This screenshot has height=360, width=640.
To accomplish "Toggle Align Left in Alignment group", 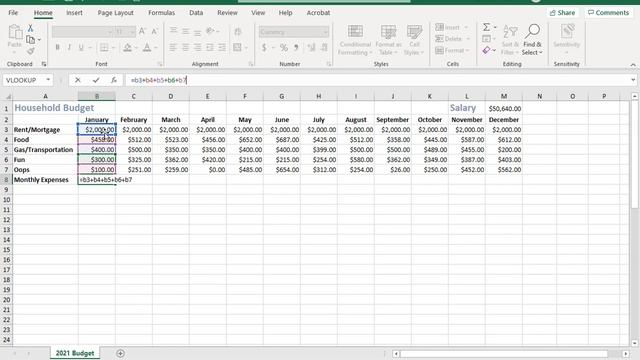I will (173, 47).
